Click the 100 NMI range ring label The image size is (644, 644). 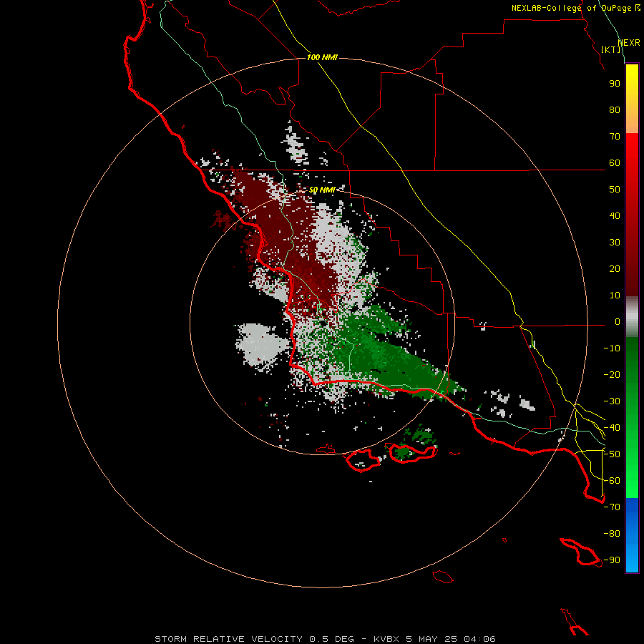coord(322,57)
